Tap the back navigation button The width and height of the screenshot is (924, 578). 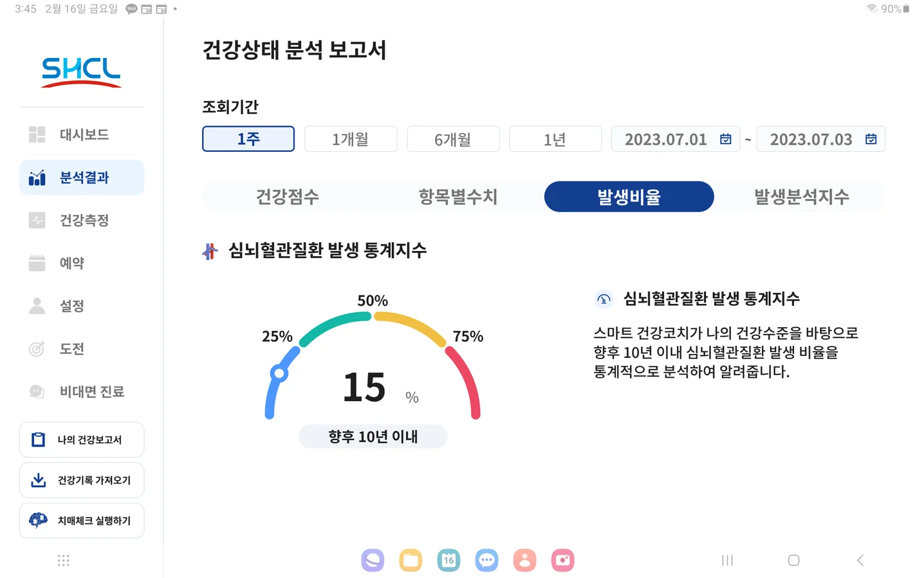pyautogui.click(x=860, y=561)
